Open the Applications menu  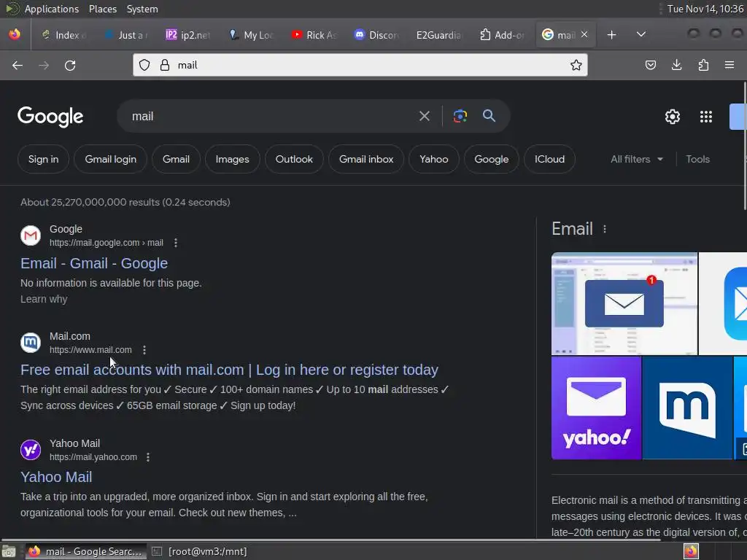coord(52,9)
